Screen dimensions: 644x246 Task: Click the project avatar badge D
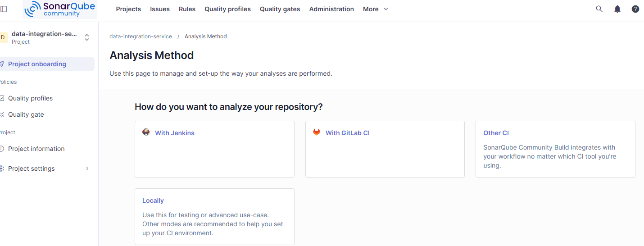[x=4, y=37]
